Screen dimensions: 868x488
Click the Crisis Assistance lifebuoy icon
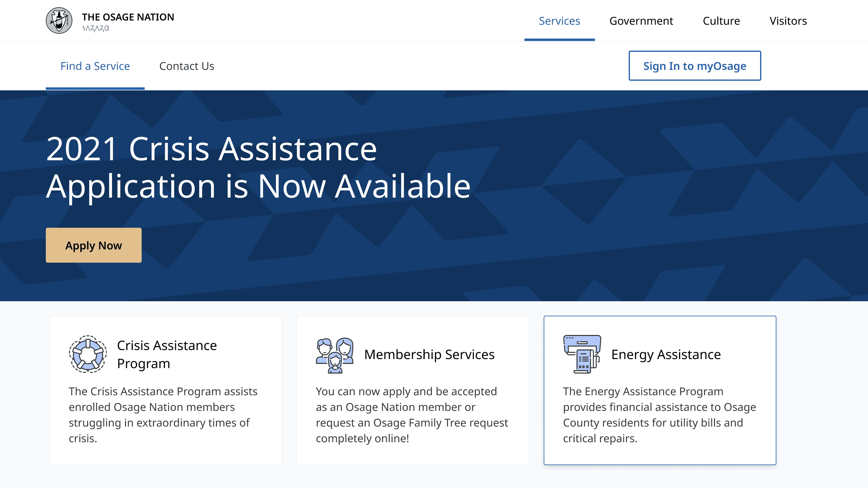[88, 354]
